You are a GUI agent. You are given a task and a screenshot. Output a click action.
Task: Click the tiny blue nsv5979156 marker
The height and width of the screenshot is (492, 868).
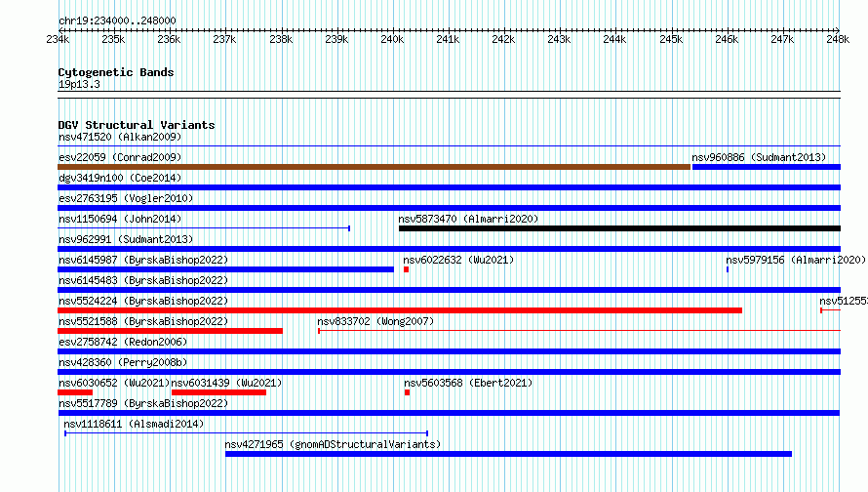[728, 269]
